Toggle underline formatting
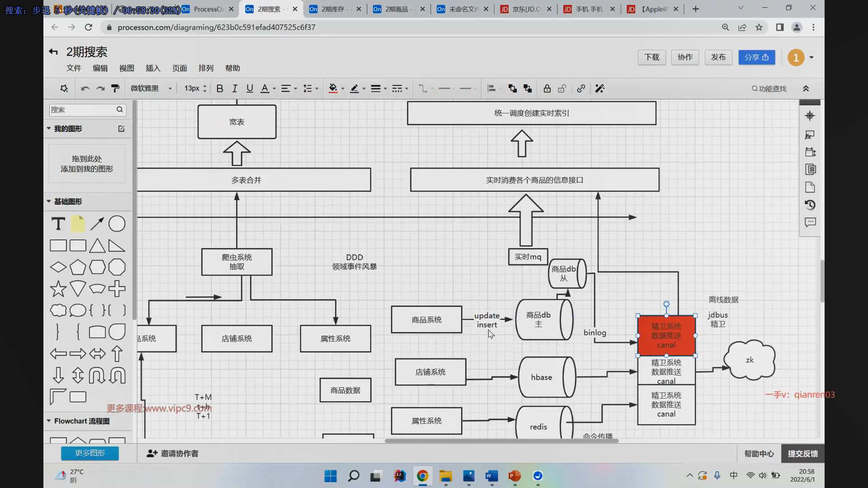868x488 pixels. [x=250, y=89]
